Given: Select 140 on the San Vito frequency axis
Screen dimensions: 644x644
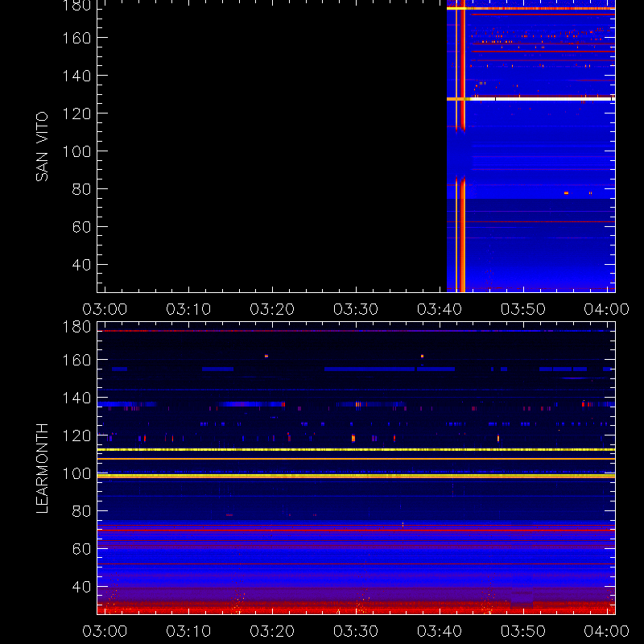Looking at the screenshot, I should pos(76,76).
